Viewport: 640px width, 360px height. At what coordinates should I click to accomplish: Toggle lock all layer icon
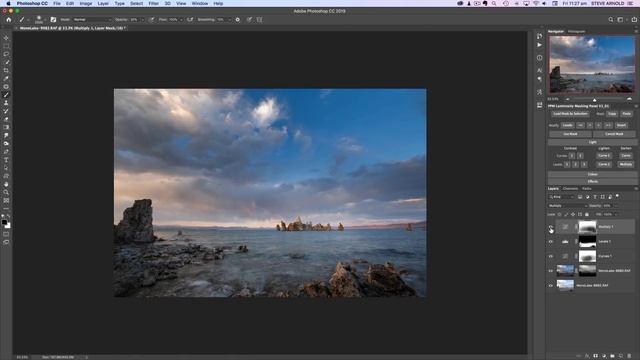point(587,214)
